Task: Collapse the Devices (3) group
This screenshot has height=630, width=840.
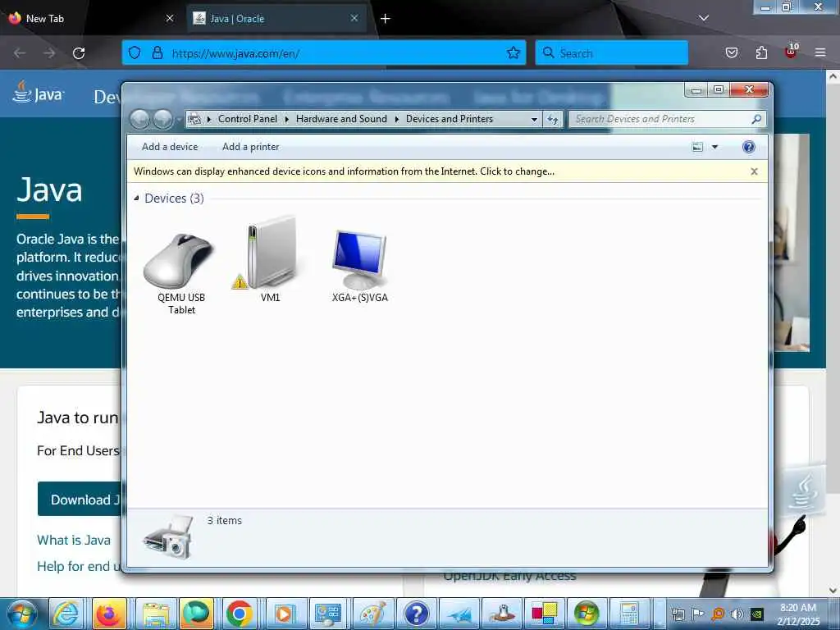Action: 137,199
